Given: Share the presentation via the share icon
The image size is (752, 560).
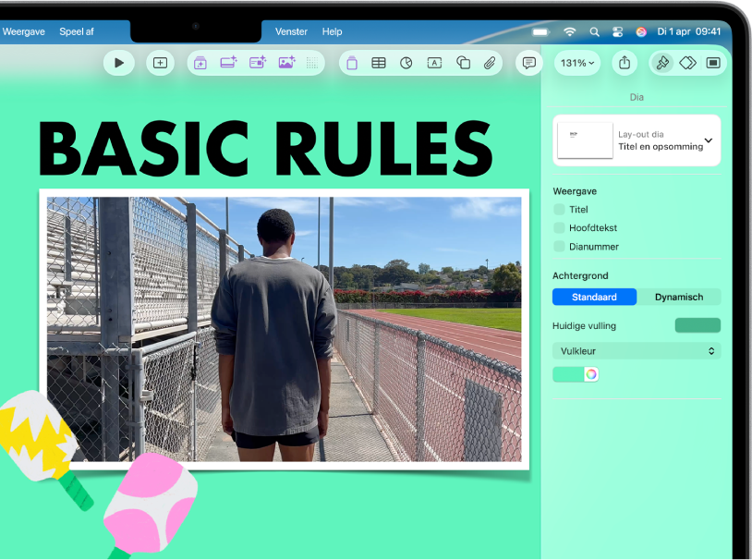Looking at the screenshot, I should click(x=625, y=63).
